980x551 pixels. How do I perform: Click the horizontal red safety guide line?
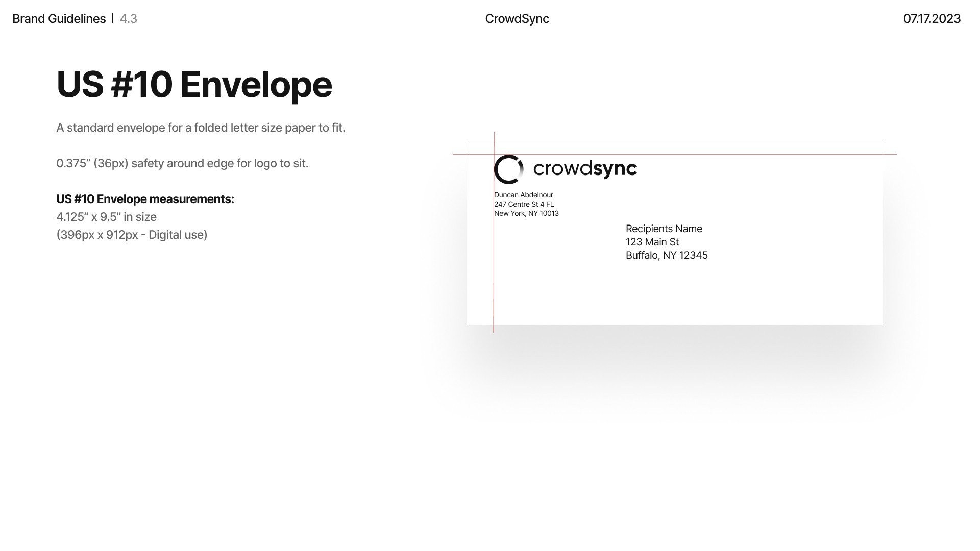click(x=766, y=154)
